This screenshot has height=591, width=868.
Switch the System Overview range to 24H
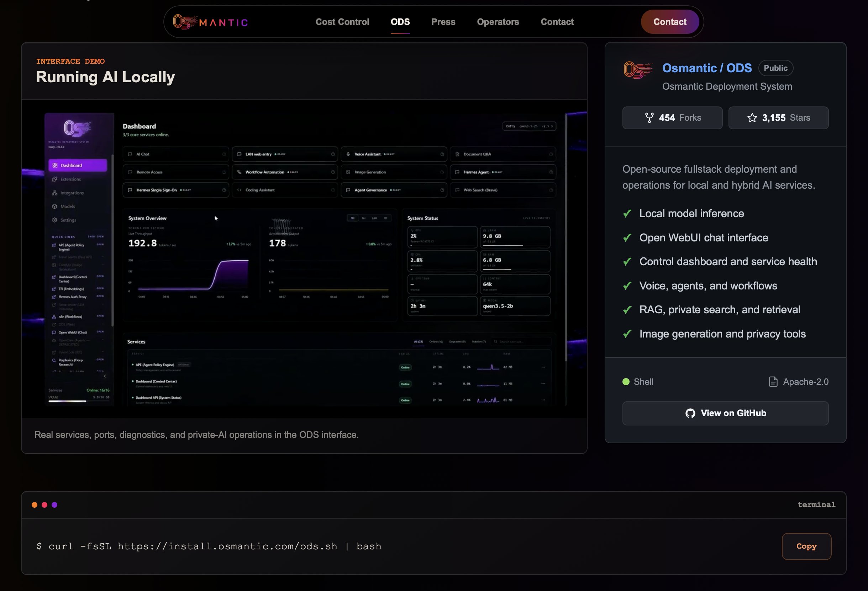(374, 218)
